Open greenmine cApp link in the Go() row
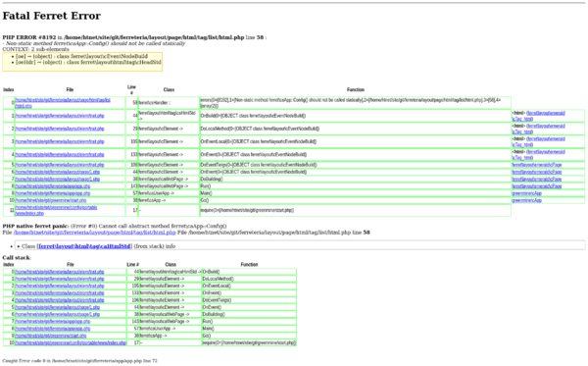This screenshot has width=588, height=366. [x=527, y=200]
